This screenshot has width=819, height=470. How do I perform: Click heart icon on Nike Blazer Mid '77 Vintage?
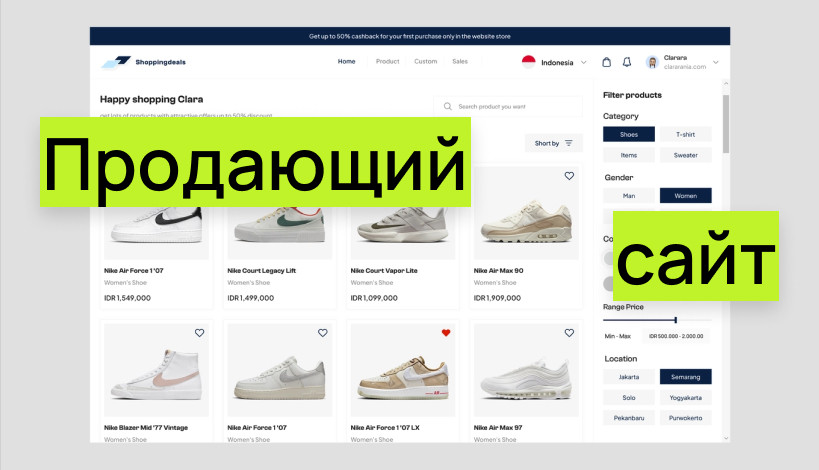click(199, 333)
